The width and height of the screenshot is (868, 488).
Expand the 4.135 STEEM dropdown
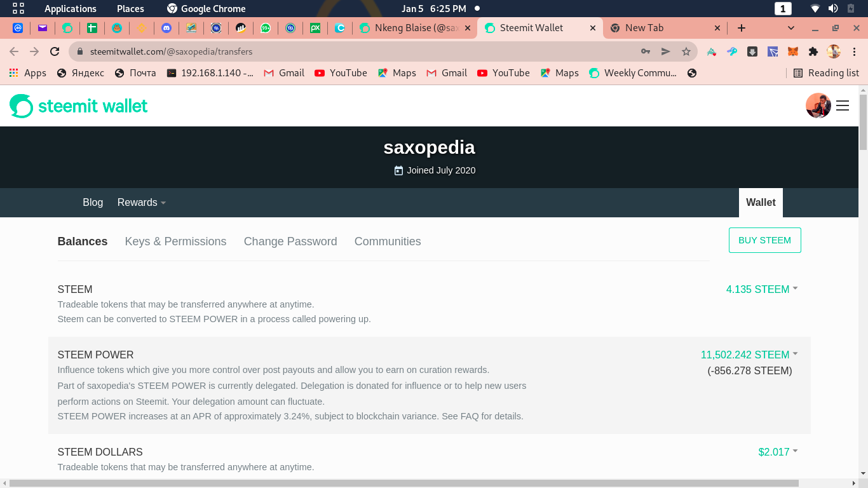pyautogui.click(x=762, y=289)
